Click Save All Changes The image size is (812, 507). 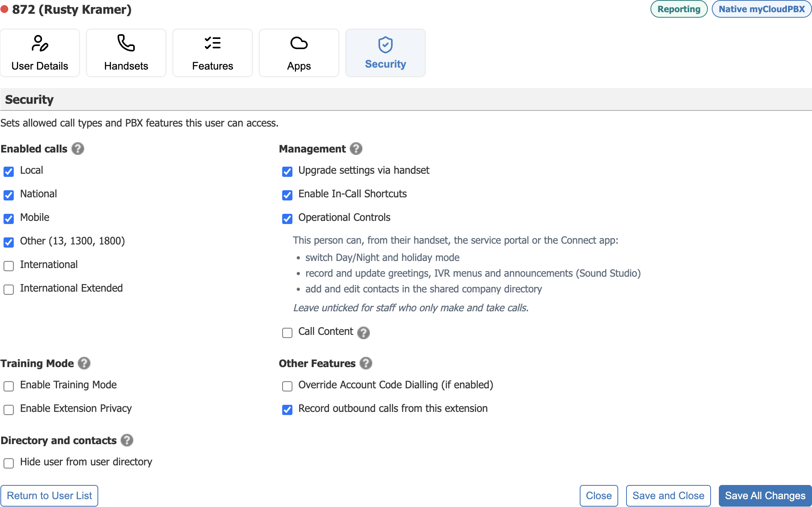tap(765, 496)
